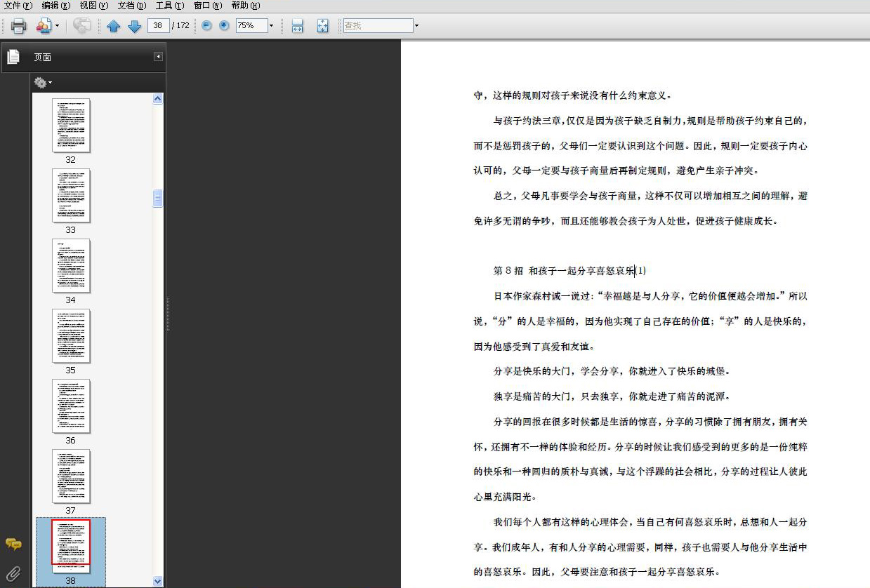870x588 pixels.
Task: Open the 编辑 menu
Action: coord(55,6)
